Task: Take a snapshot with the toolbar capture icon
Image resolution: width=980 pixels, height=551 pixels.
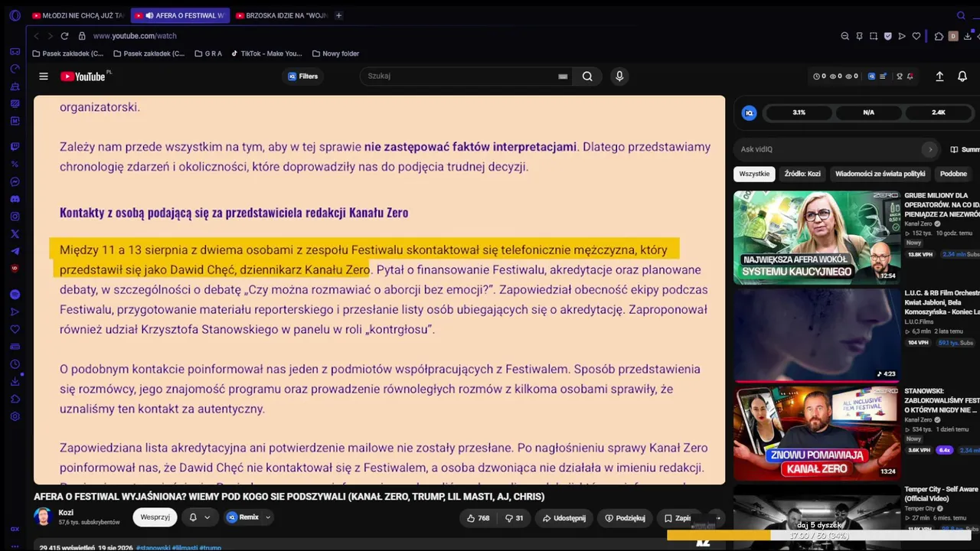Action: (873, 36)
